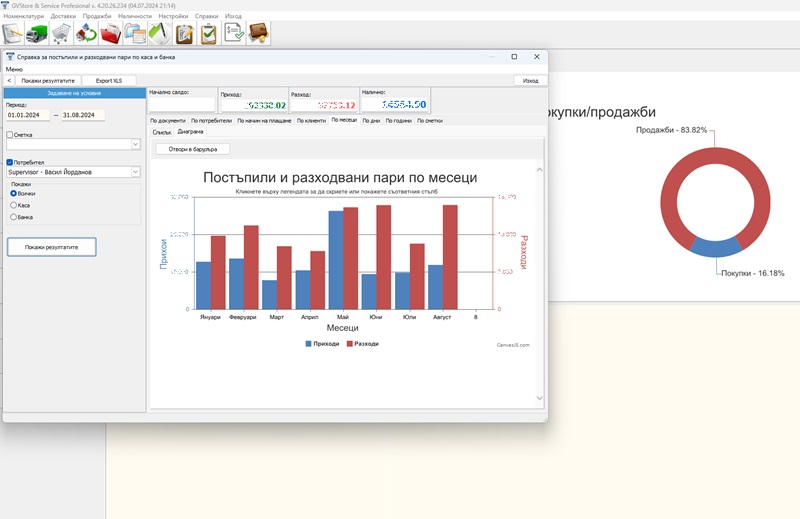Click the blue Покупки donut segment
Image resolution: width=800 pixels, height=519 pixels.
click(x=716, y=248)
